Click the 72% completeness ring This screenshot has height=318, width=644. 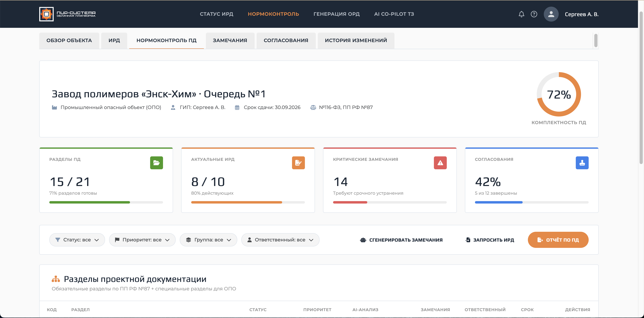(559, 94)
